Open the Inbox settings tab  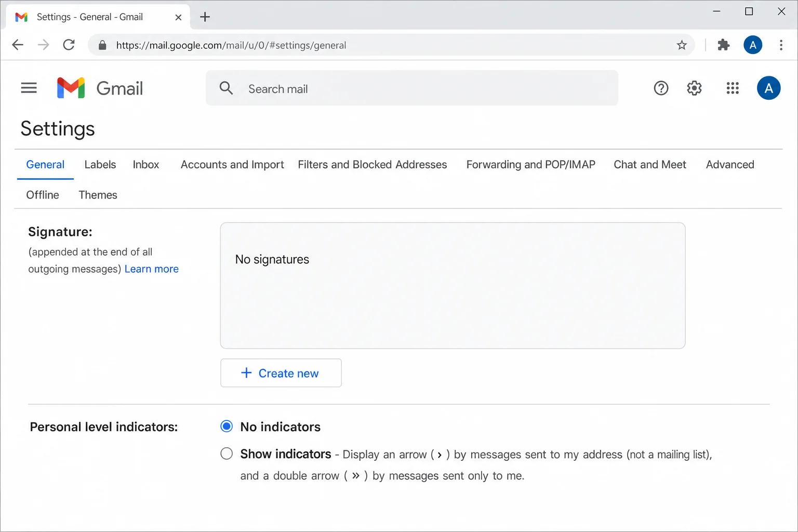pos(146,165)
